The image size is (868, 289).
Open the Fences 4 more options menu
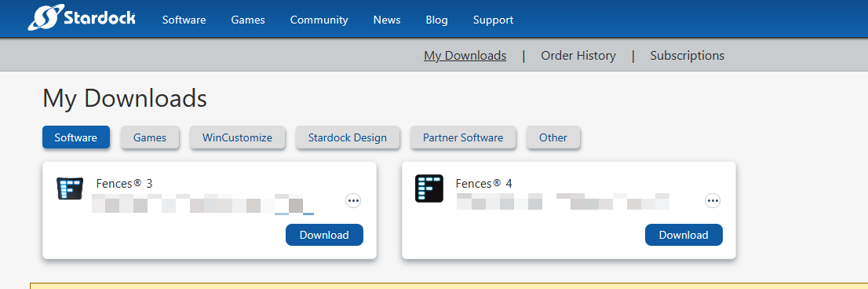pos(713,200)
